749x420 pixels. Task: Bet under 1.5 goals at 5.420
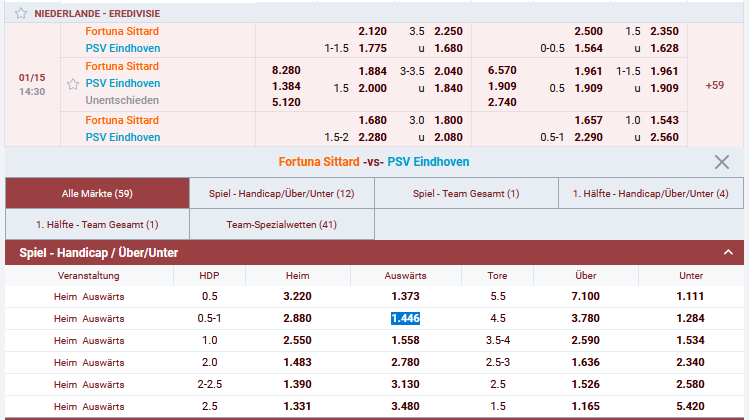pyautogui.click(x=690, y=406)
